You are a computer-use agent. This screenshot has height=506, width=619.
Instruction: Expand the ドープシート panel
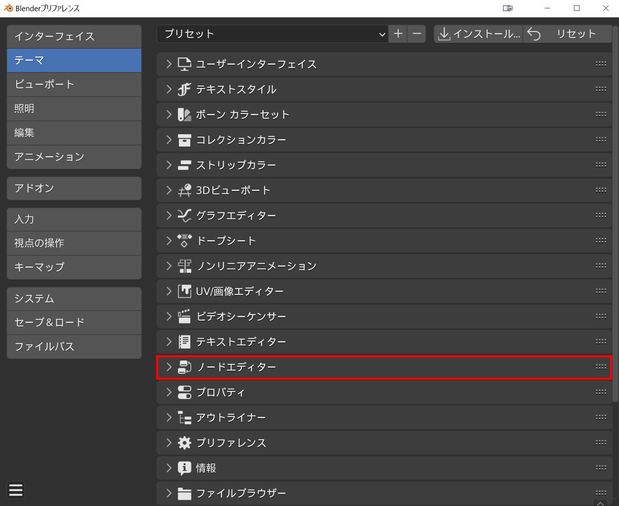pyautogui.click(x=169, y=241)
